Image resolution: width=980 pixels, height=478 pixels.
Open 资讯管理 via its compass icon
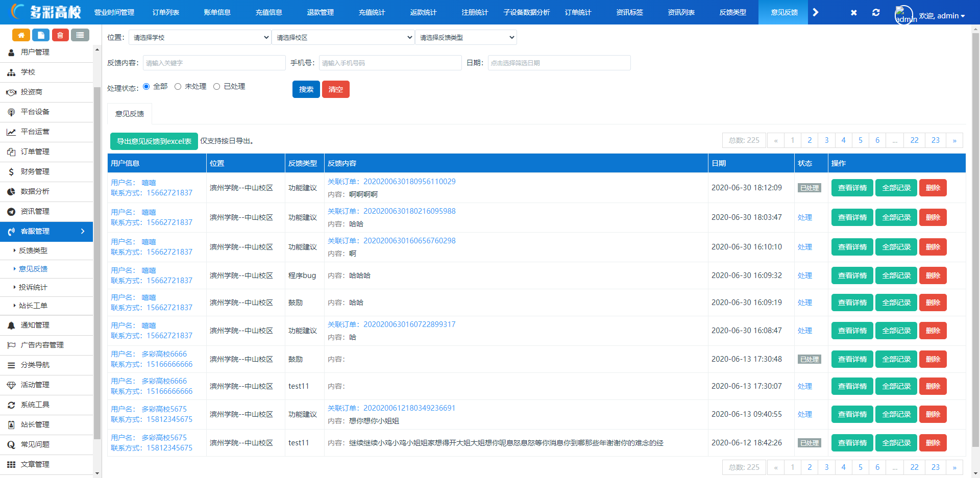click(x=11, y=211)
